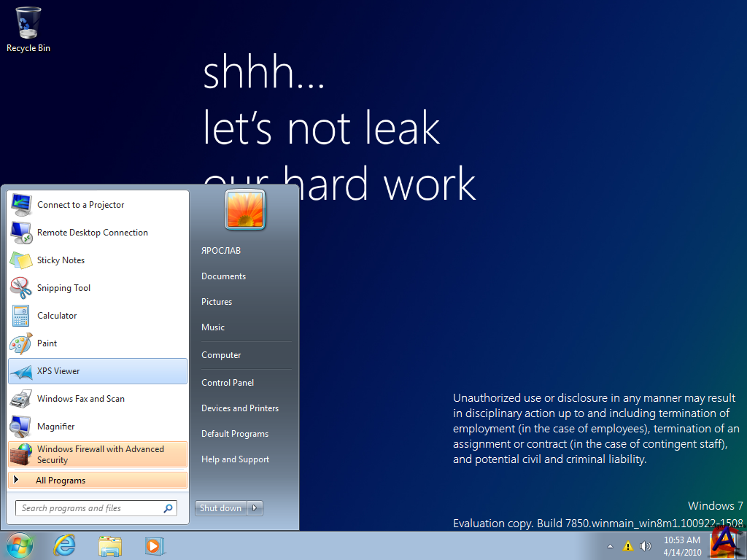Open the Calculator icon
Viewport: 747px width, 560px height.
21,316
